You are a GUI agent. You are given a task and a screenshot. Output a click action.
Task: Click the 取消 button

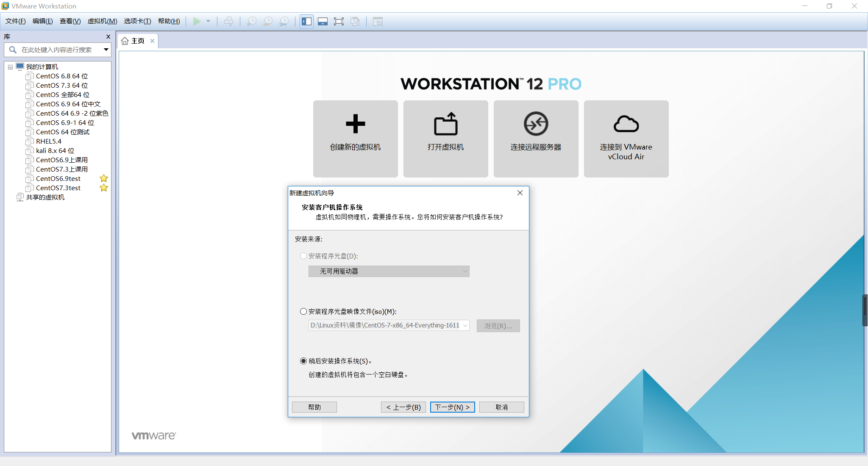pos(501,407)
